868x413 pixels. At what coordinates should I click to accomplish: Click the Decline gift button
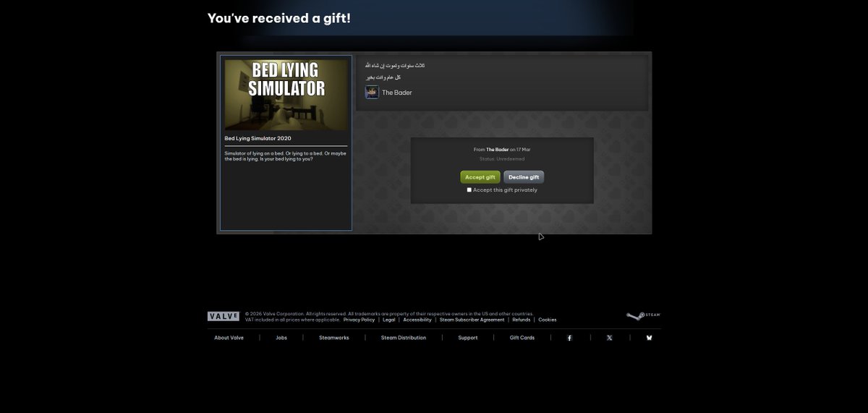[524, 177]
